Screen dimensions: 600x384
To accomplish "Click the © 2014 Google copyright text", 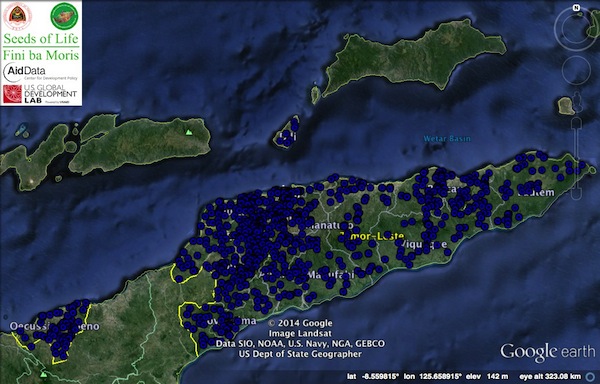I will click(300, 323).
